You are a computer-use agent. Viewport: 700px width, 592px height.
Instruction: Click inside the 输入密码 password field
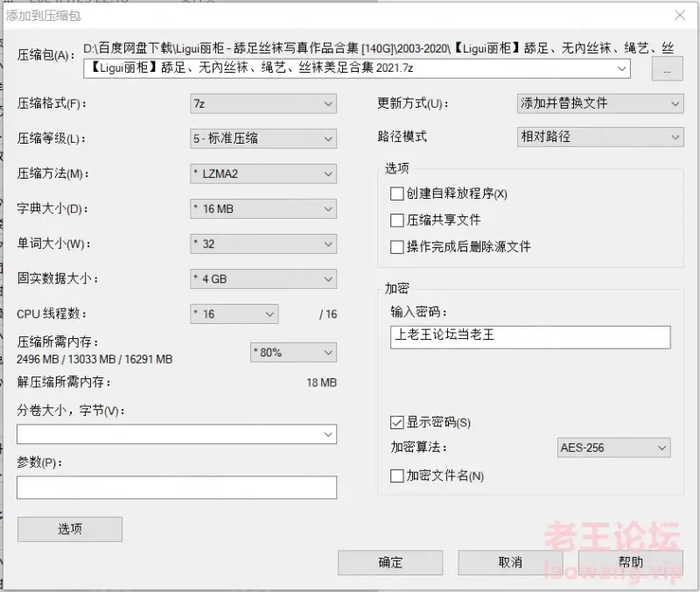pos(530,337)
